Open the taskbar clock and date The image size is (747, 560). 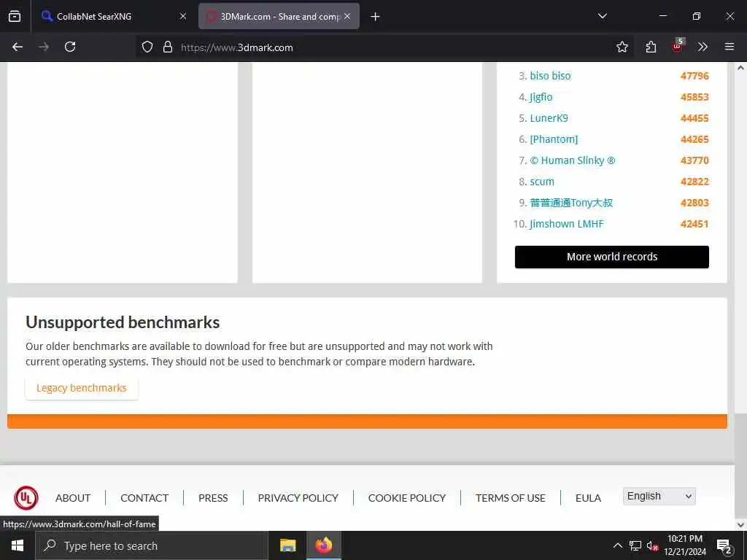pyautogui.click(x=685, y=545)
